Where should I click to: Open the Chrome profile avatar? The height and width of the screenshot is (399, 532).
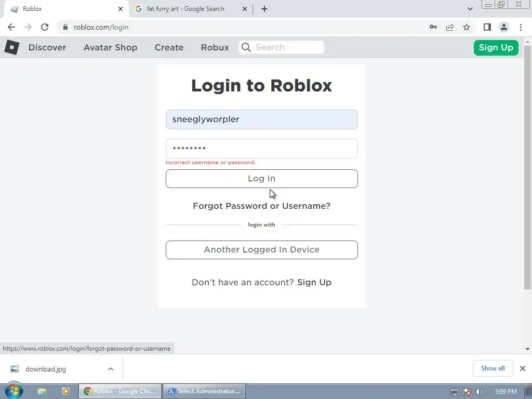[x=504, y=27]
